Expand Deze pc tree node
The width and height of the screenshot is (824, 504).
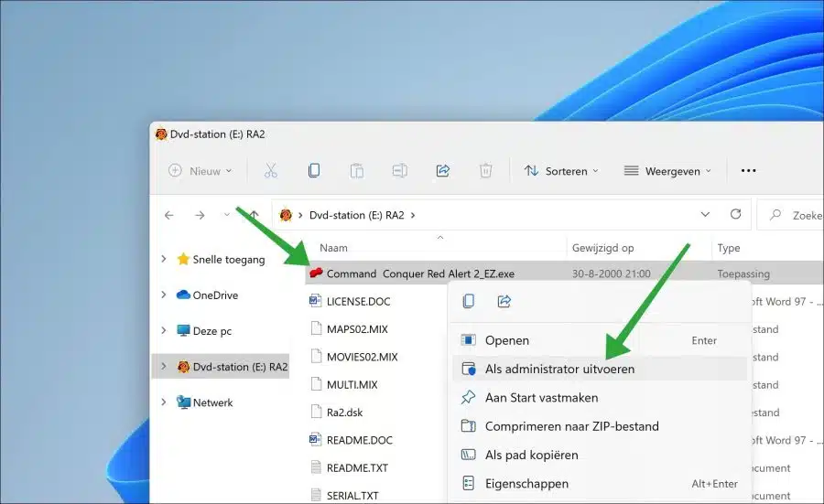[164, 330]
